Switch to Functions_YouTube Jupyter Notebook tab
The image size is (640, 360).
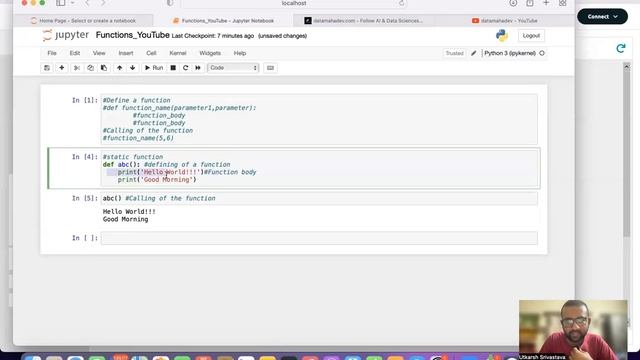(223, 20)
